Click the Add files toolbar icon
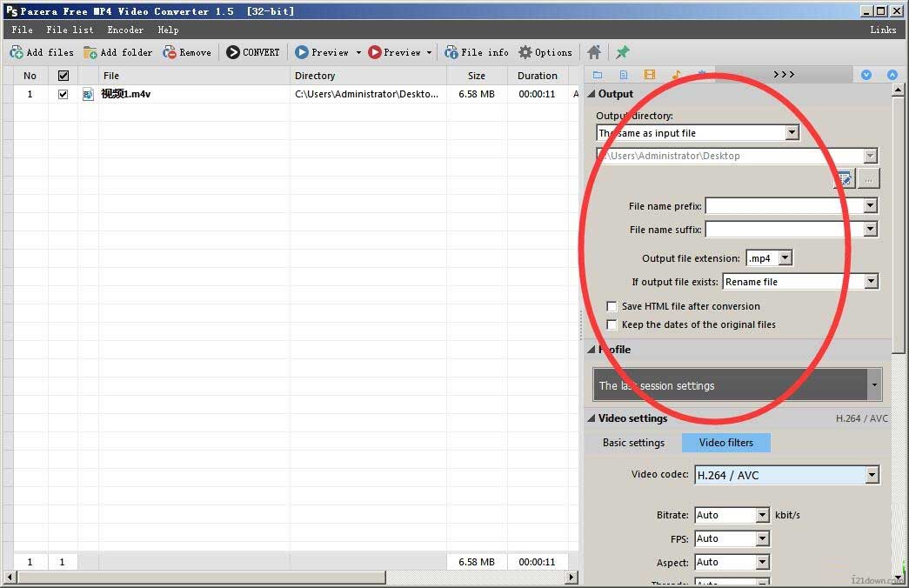The height and width of the screenshot is (588, 909). tap(17, 53)
